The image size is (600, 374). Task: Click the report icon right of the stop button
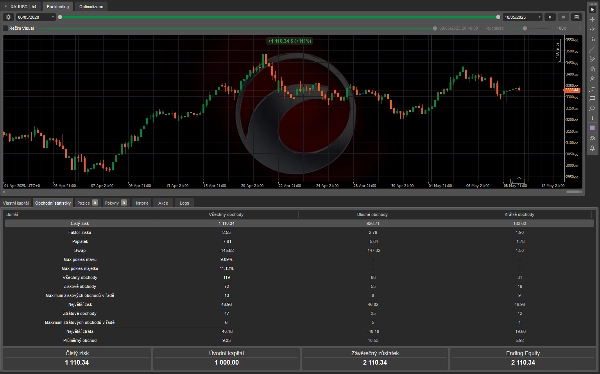(576, 17)
